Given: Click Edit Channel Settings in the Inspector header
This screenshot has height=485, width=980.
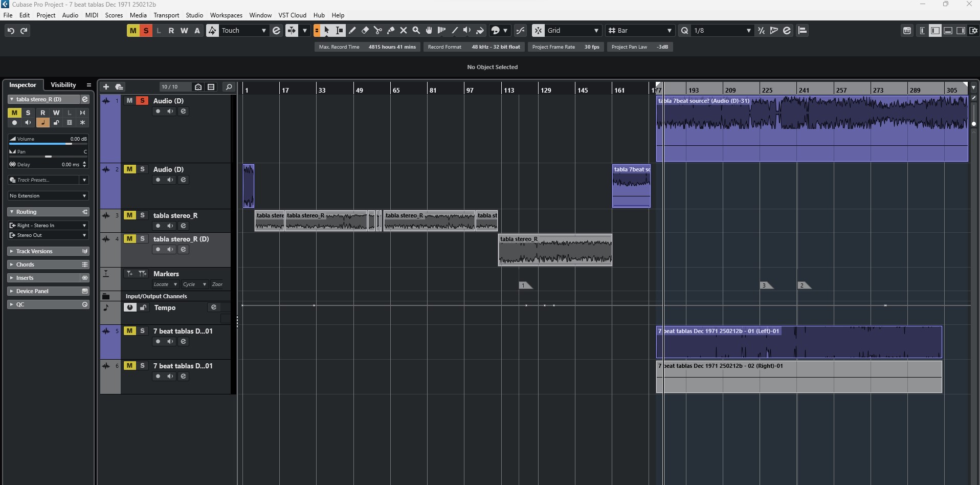Looking at the screenshot, I should click(x=85, y=99).
